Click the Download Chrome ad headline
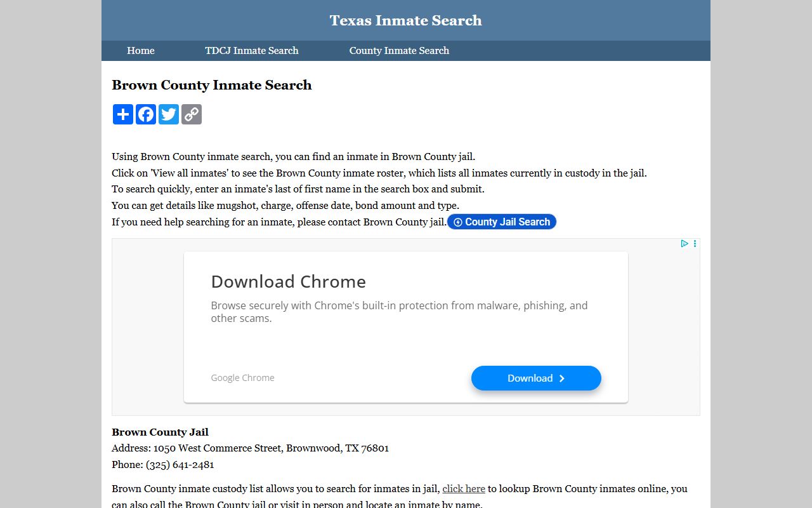The height and width of the screenshot is (508, 812). [288, 281]
